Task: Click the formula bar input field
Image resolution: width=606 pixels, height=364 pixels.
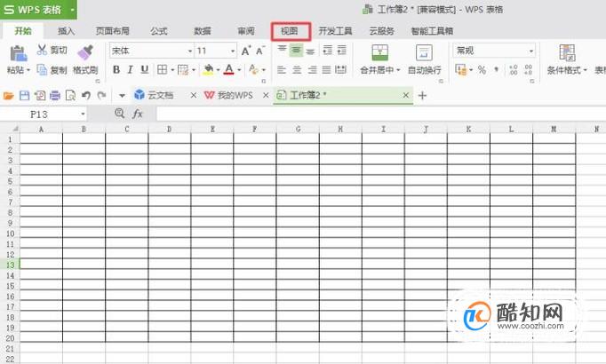Action: [x=381, y=114]
